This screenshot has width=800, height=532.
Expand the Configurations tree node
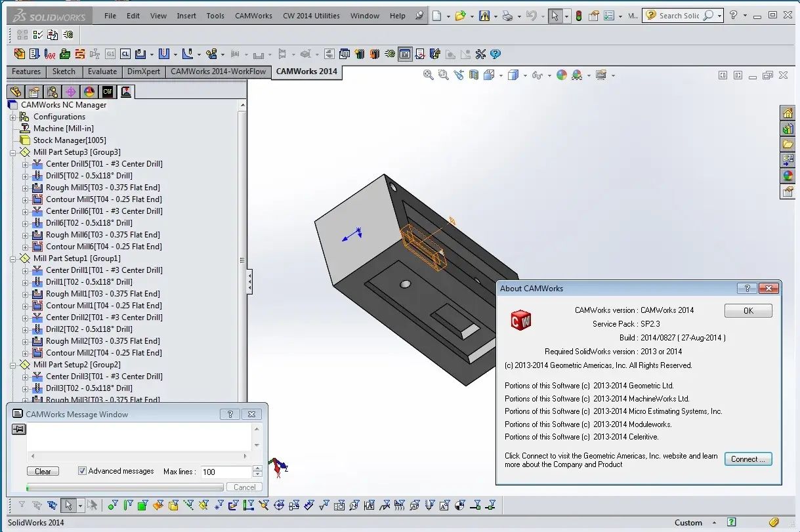pyautogui.click(x=12, y=117)
